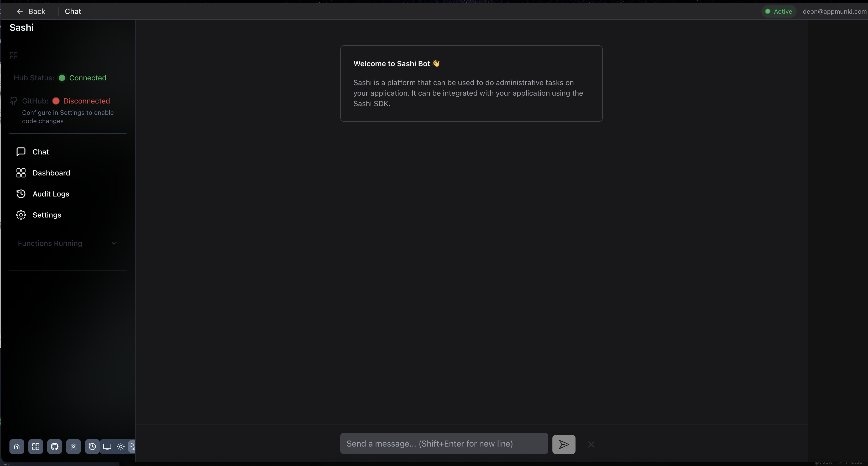Click the home icon in bottom toolbar

coord(17,447)
